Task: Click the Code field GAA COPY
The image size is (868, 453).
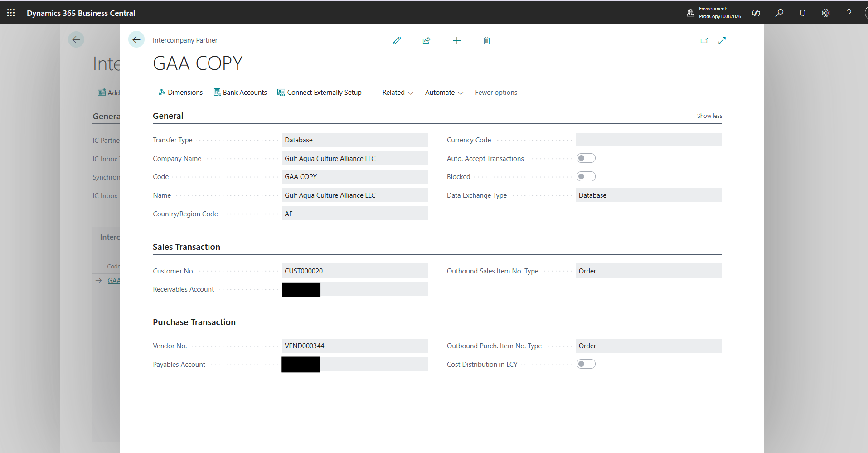Action: [x=355, y=176]
